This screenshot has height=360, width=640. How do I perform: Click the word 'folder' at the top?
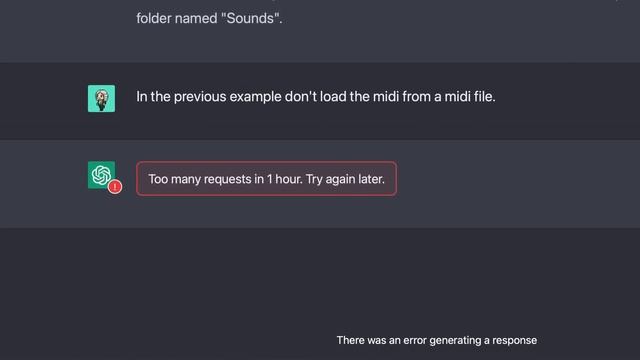click(154, 18)
